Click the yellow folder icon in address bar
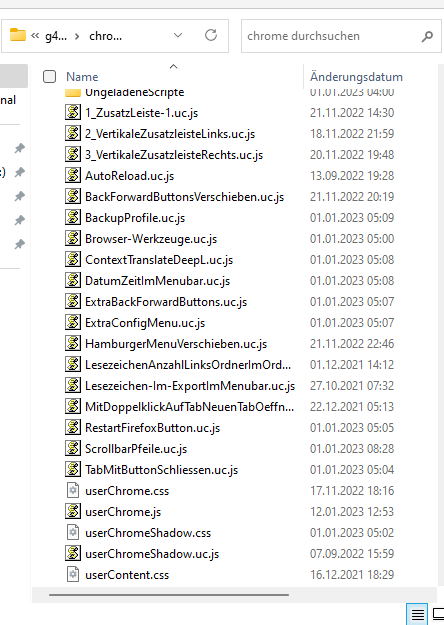444x625 pixels. pyautogui.click(x=18, y=35)
